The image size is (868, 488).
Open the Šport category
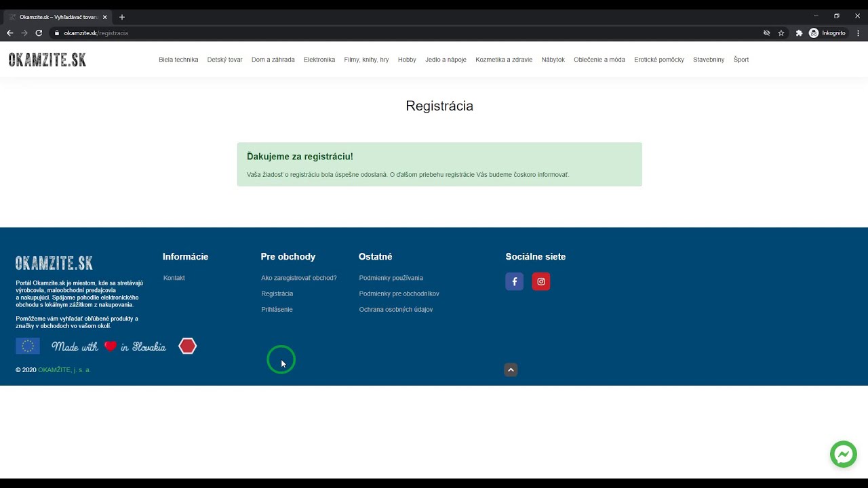pyautogui.click(x=741, y=60)
